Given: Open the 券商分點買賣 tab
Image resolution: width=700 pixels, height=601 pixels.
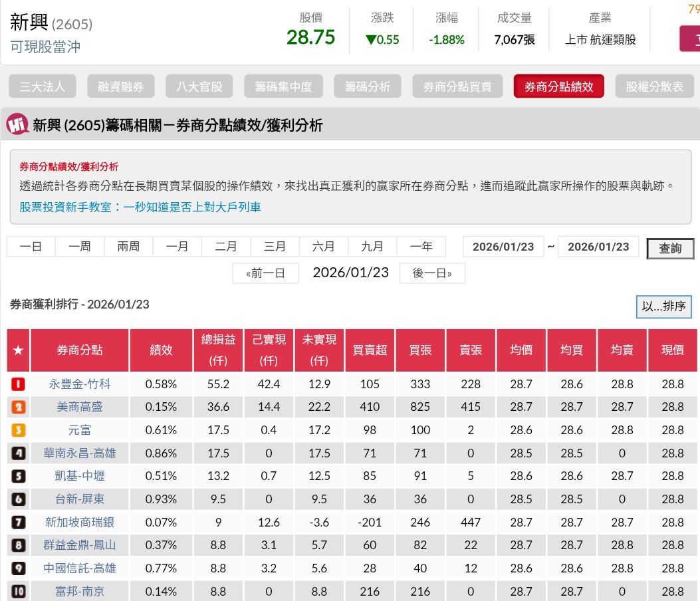Looking at the screenshot, I should pyautogui.click(x=457, y=86).
